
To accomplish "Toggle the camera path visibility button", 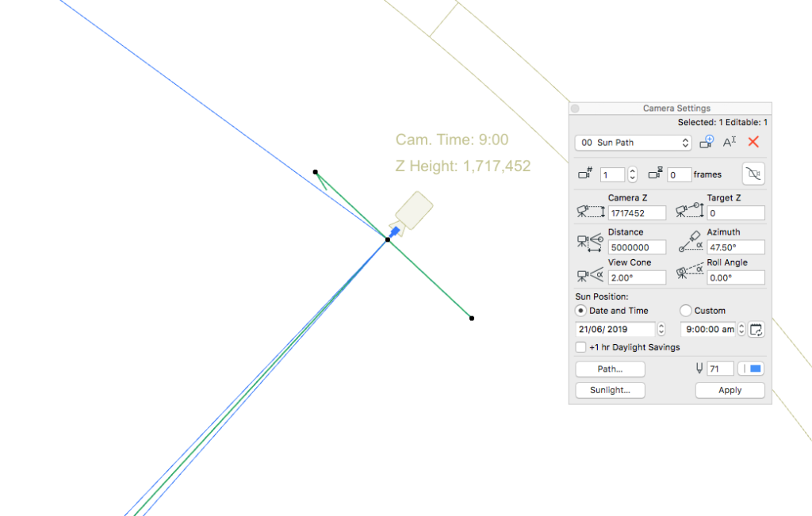I will (753, 174).
